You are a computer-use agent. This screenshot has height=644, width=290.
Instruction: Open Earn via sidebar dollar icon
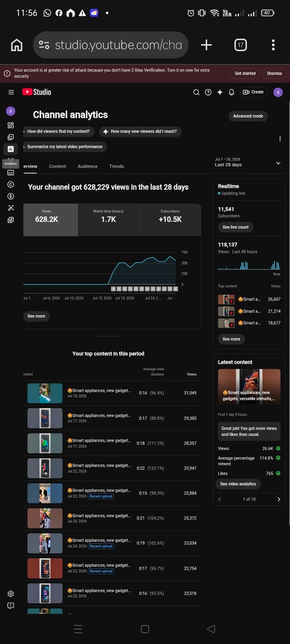(11, 196)
